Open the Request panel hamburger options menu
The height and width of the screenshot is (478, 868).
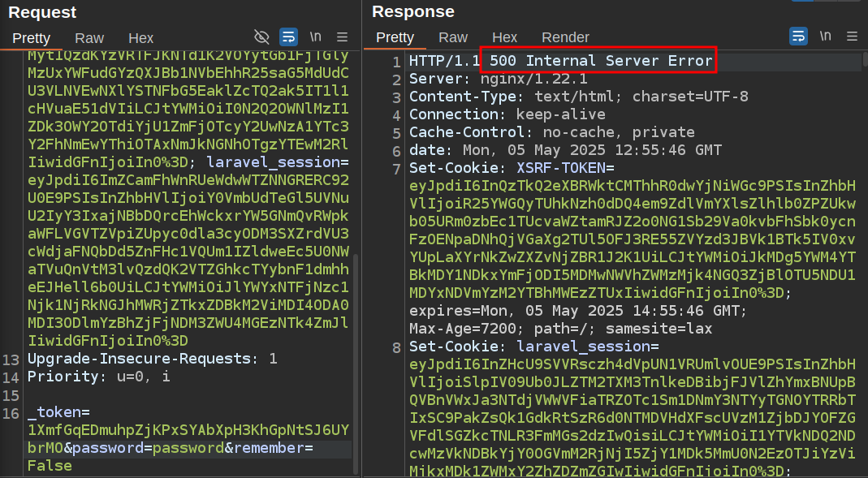tap(342, 37)
